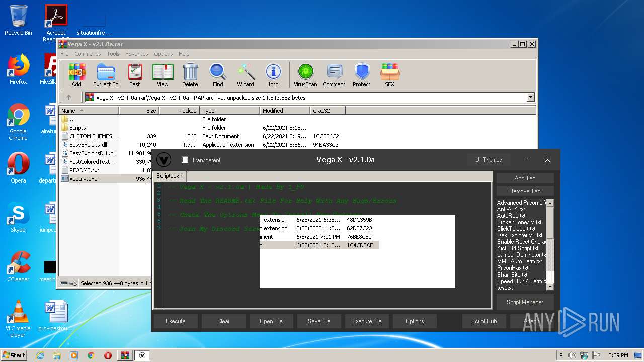Click the Start button
Viewport: 644px width, 362px height.
[14, 355]
